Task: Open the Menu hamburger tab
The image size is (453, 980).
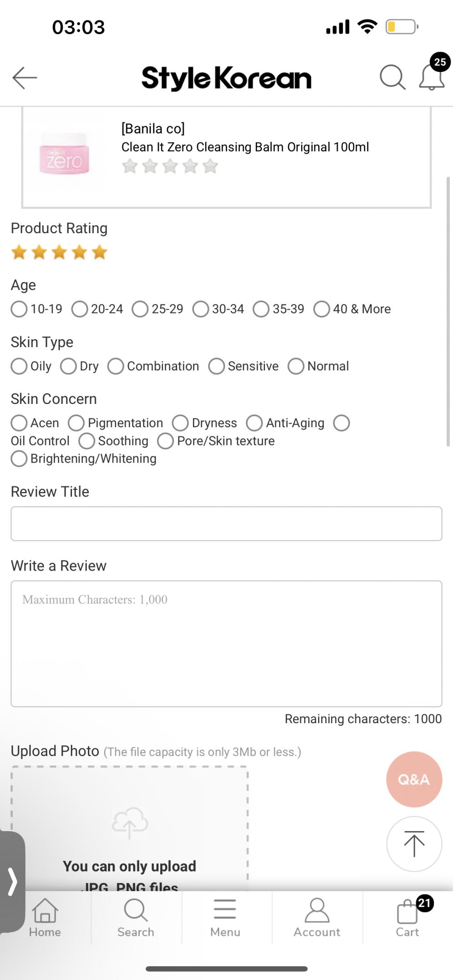Action: (x=225, y=917)
